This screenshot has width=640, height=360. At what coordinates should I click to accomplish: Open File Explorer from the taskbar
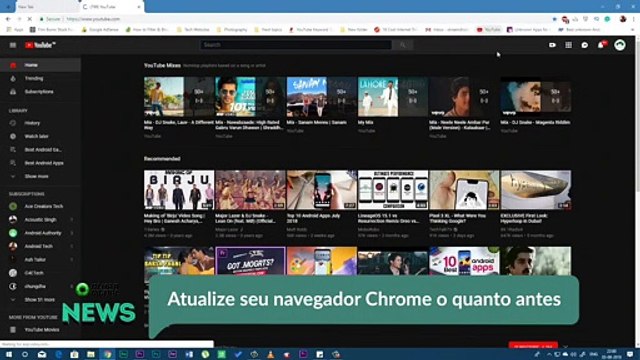91,354
